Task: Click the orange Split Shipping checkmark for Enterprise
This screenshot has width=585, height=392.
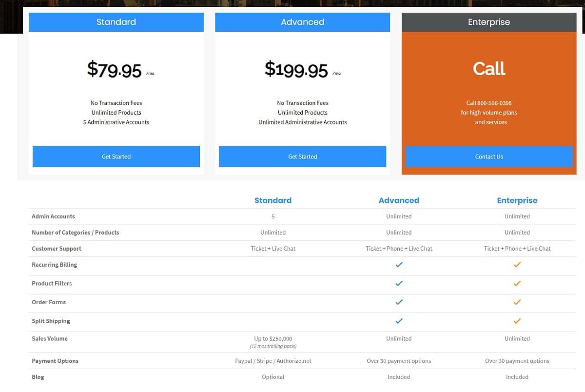Action: point(517,321)
